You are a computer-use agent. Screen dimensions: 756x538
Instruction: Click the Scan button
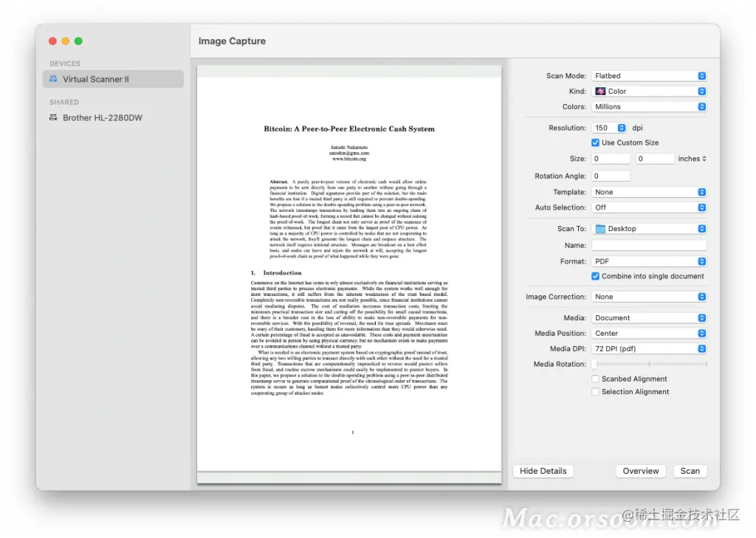pyautogui.click(x=690, y=471)
